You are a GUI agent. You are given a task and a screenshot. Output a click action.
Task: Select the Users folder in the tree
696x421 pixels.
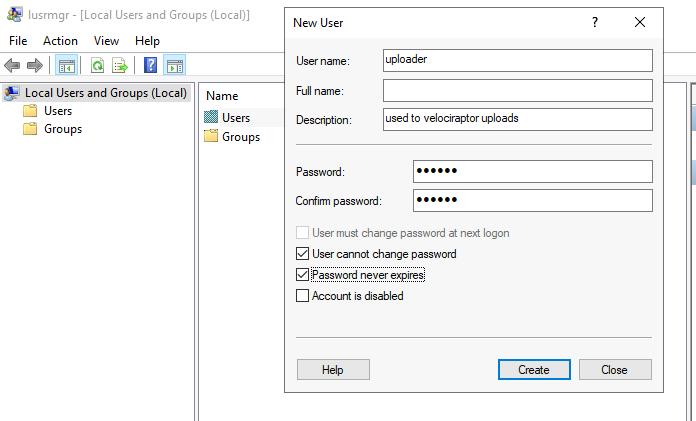coord(58,111)
